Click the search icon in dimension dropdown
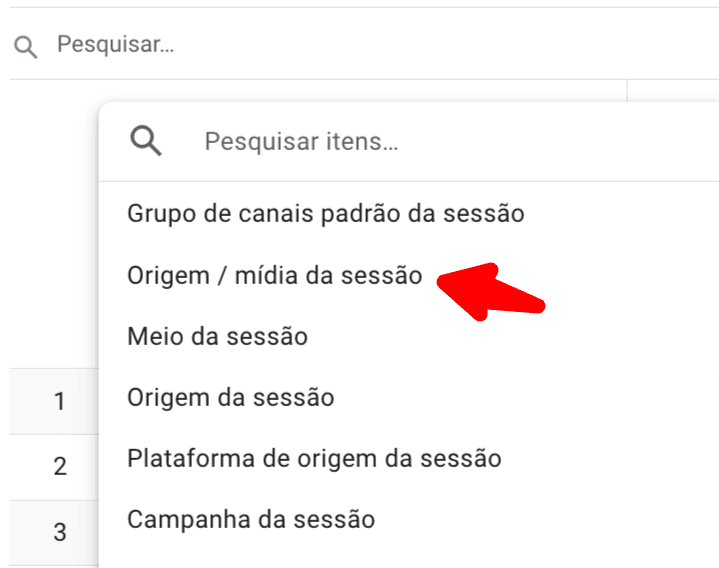 pos(146,142)
